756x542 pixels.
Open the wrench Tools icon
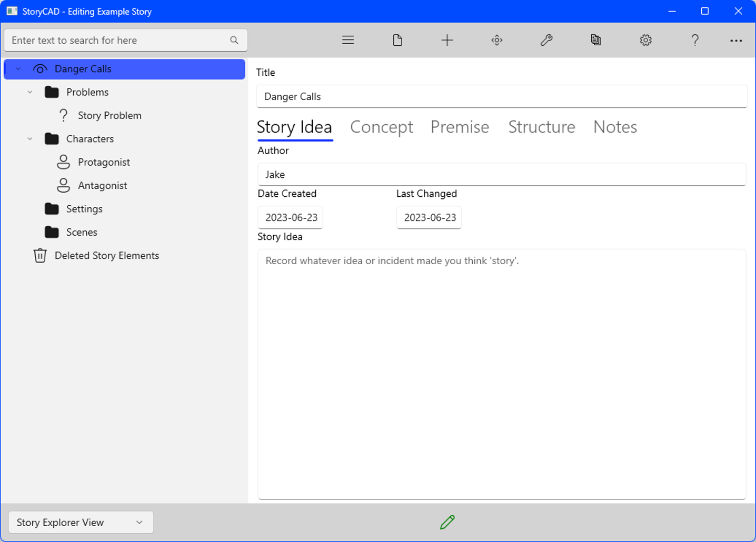[x=546, y=40]
